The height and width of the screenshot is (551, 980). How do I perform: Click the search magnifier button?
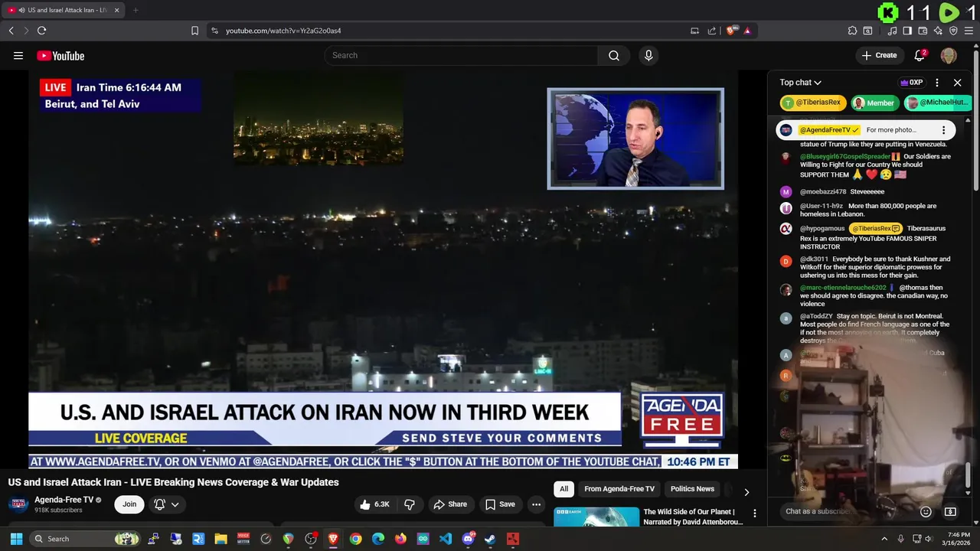point(614,55)
